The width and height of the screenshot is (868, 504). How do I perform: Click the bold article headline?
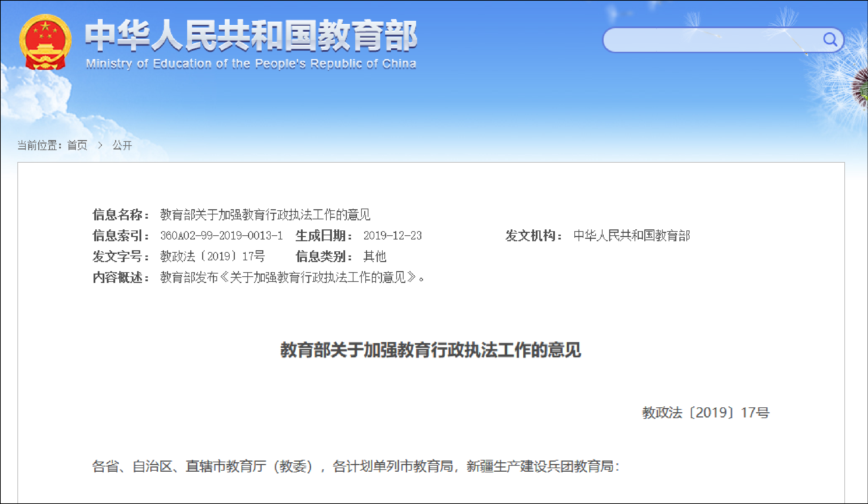pyautogui.click(x=431, y=350)
